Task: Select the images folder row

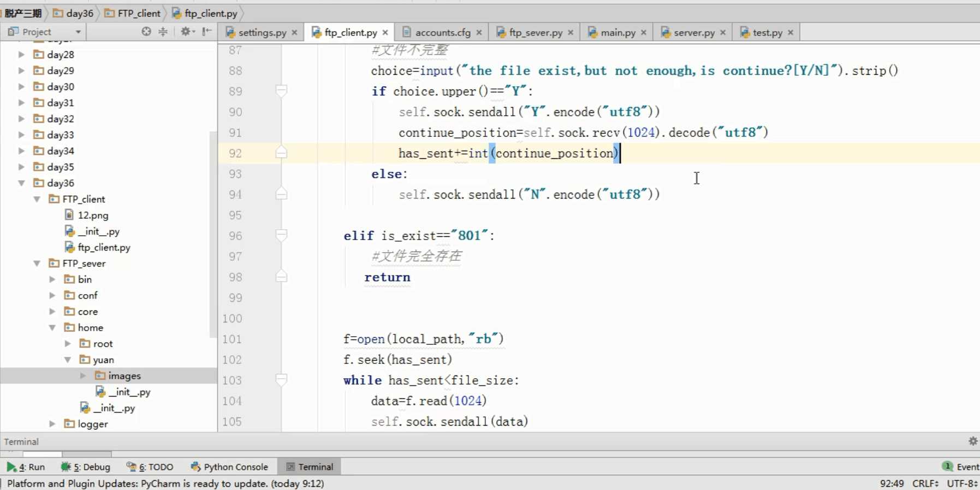Action: coord(109,375)
